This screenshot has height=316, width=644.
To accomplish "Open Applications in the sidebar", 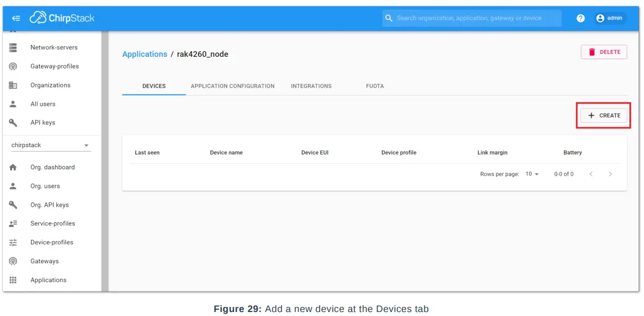I will point(52,280).
